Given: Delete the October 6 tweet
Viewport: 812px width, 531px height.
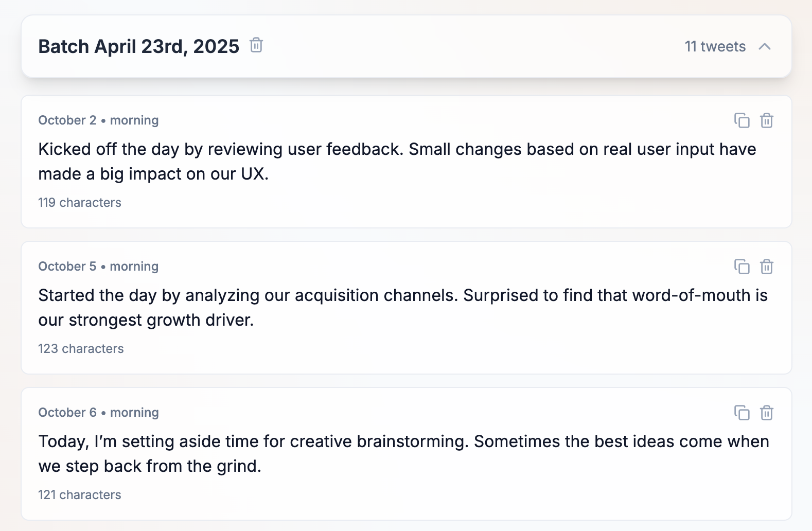Looking at the screenshot, I should coord(767,413).
